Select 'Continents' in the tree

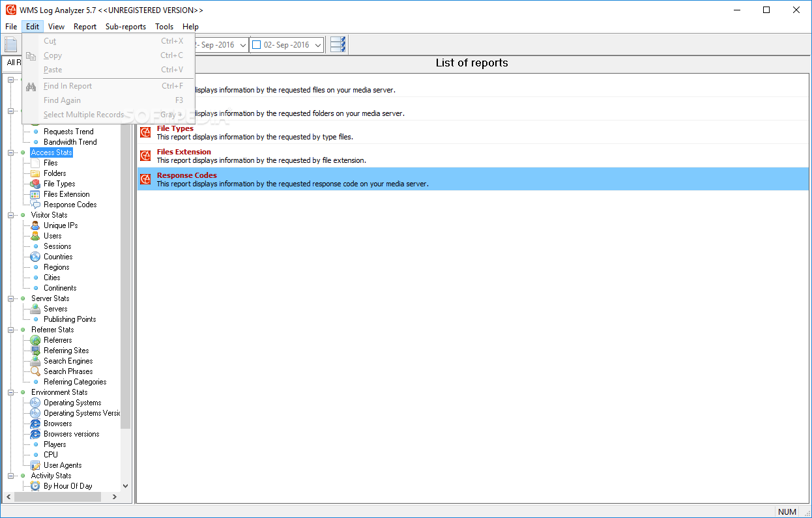60,288
